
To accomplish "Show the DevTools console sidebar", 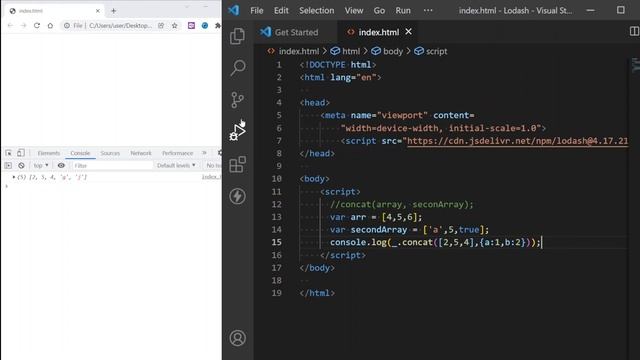I will coord(8,165).
